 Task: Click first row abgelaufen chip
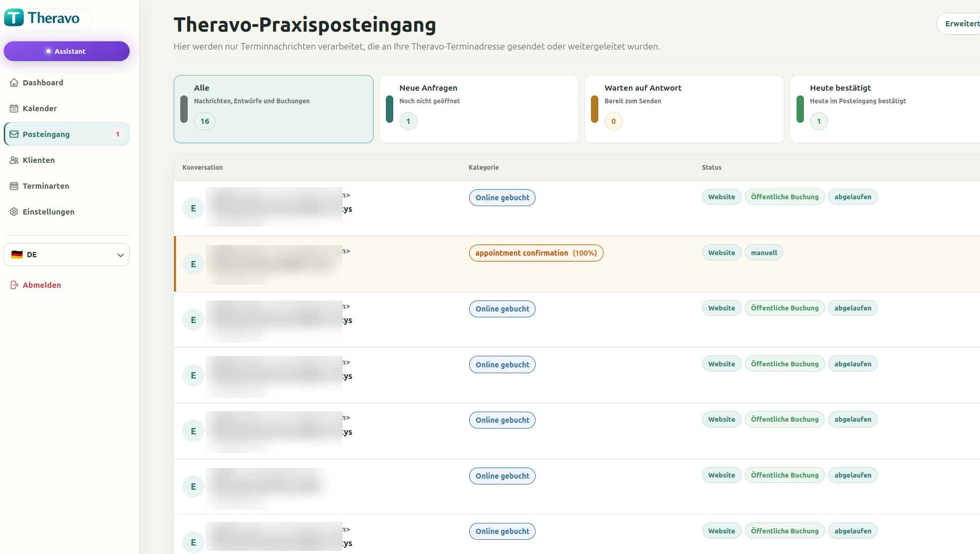tap(852, 197)
